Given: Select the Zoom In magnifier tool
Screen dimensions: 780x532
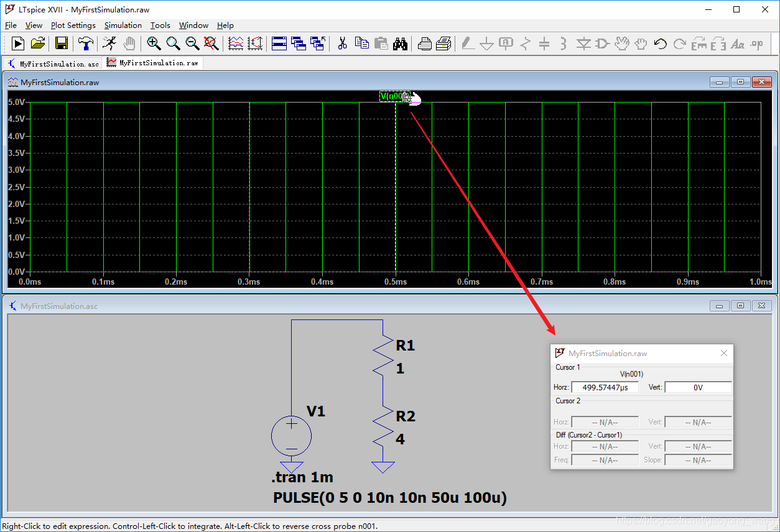Looking at the screenshot, I should 154,44.
